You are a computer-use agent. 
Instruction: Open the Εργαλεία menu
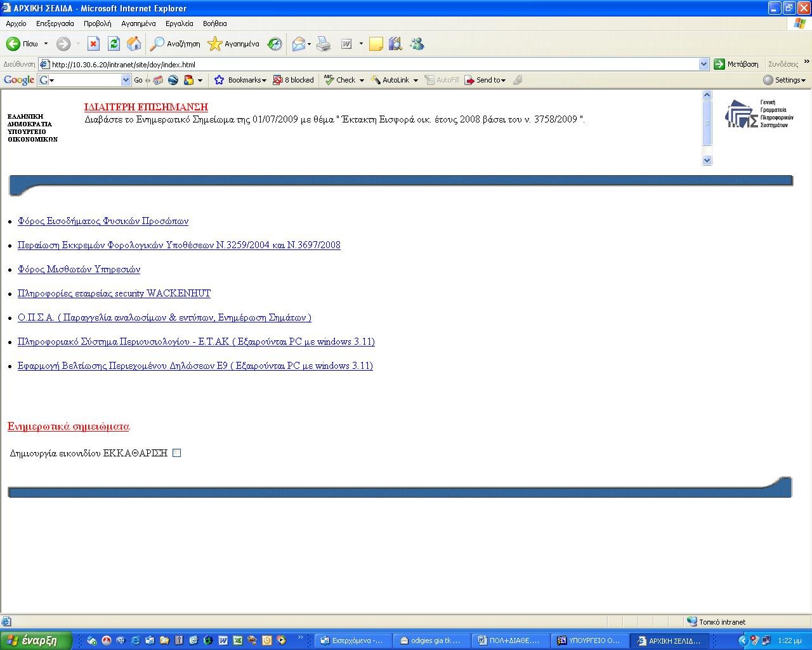pyautogui.click(x=179, y=23)
